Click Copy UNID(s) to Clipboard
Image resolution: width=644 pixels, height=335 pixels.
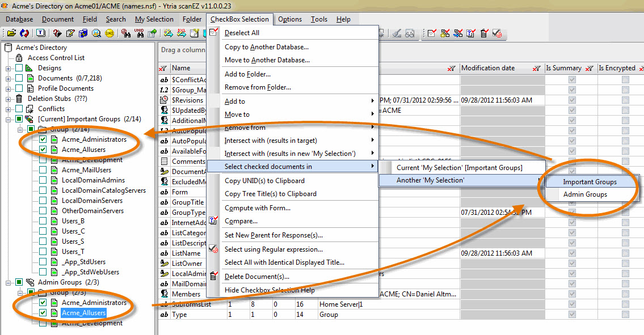click(264, 181)
